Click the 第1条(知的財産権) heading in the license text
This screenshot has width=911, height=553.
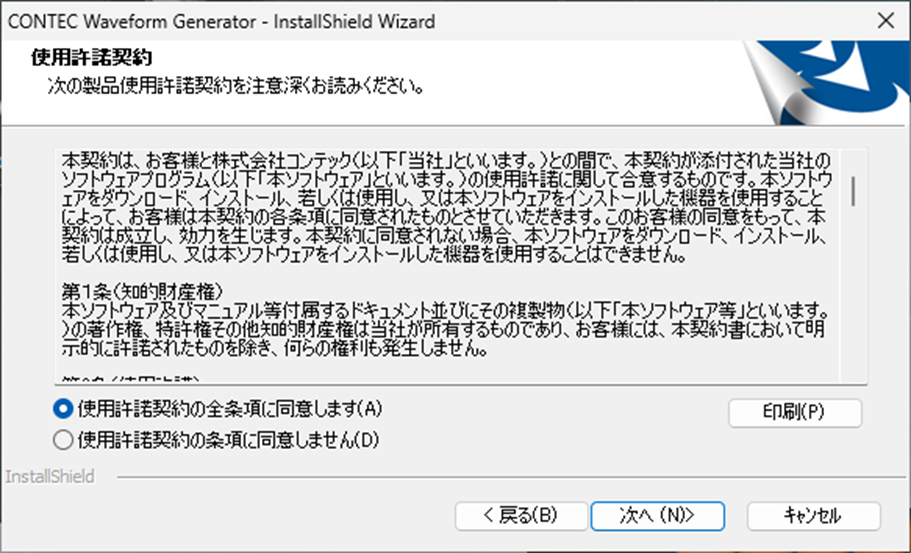(x=142, y=292)
